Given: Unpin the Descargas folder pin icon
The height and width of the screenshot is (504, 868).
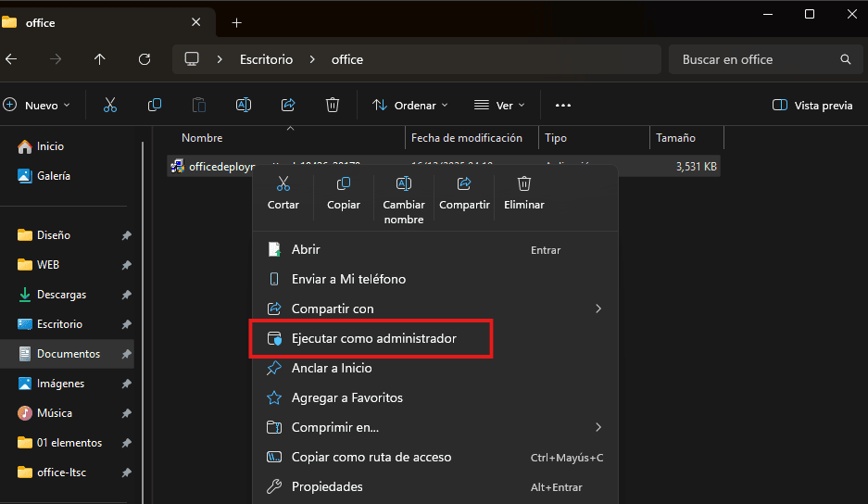Looking at the screenshot, I should (x=126, y=295).
